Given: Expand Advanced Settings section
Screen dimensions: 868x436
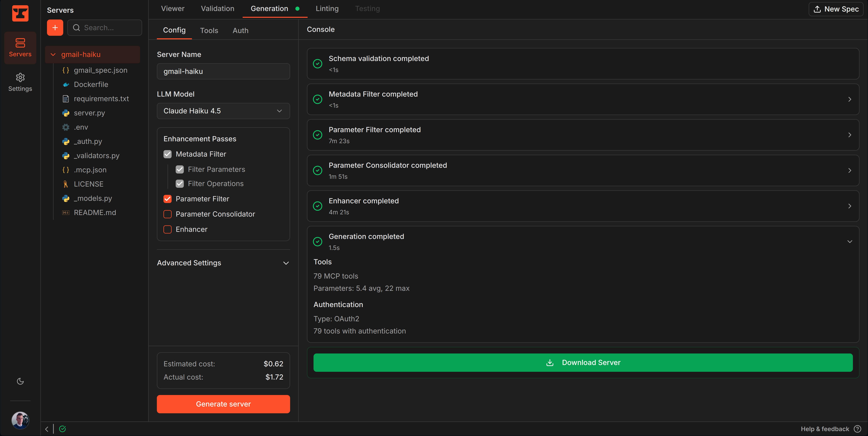Looking at the screenshot, I should coord(223,263).
